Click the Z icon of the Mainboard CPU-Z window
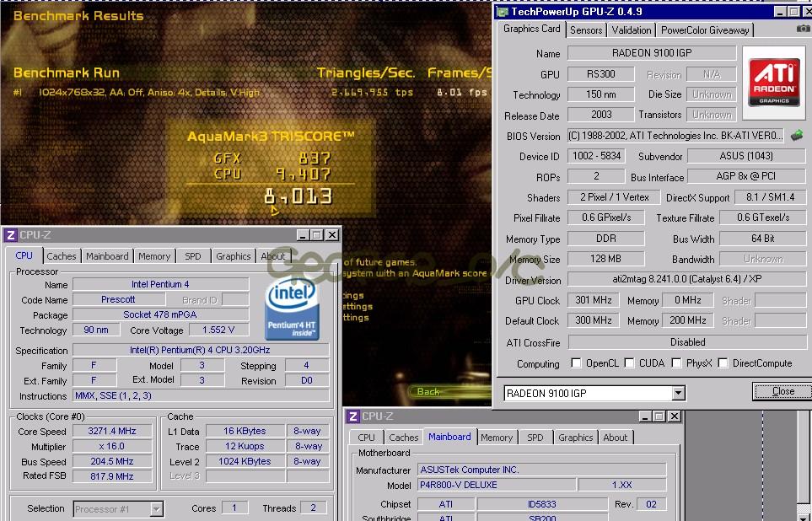 (353, 416)
